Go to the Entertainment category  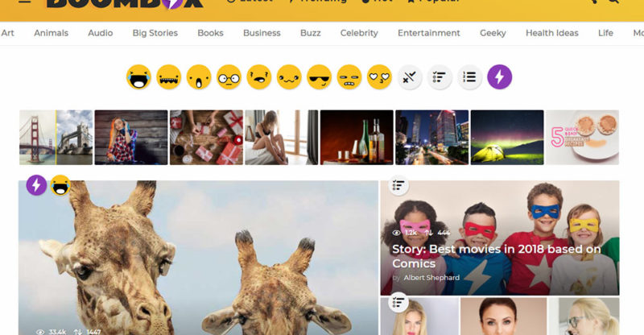click(x=429, y=33)
